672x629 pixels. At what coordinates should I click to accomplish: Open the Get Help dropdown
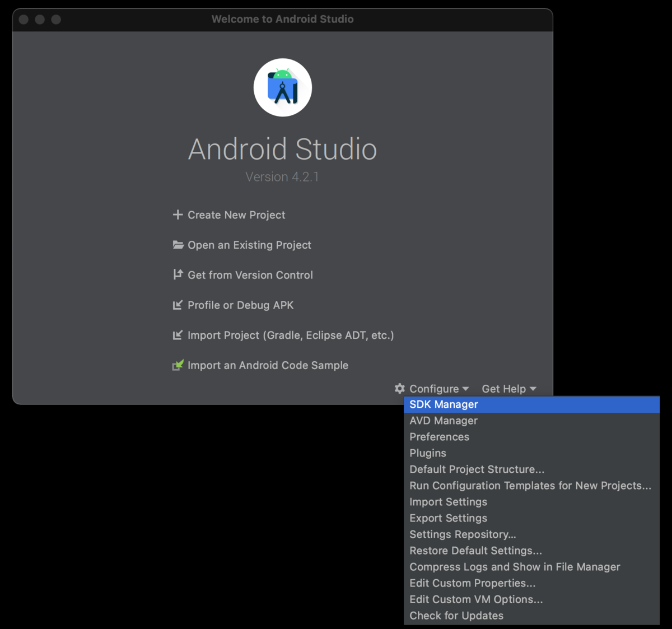tap(509, 389)
